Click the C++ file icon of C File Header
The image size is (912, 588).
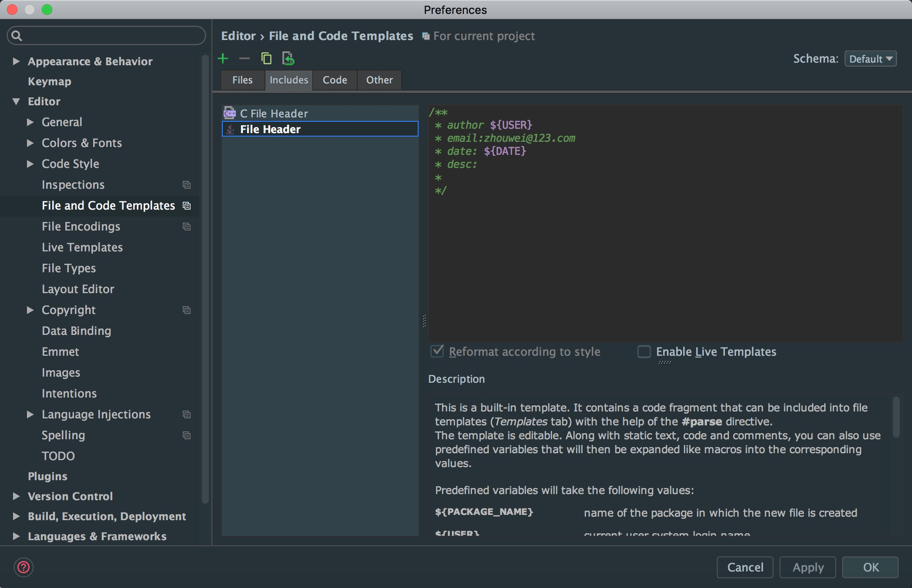click(230, 114)
